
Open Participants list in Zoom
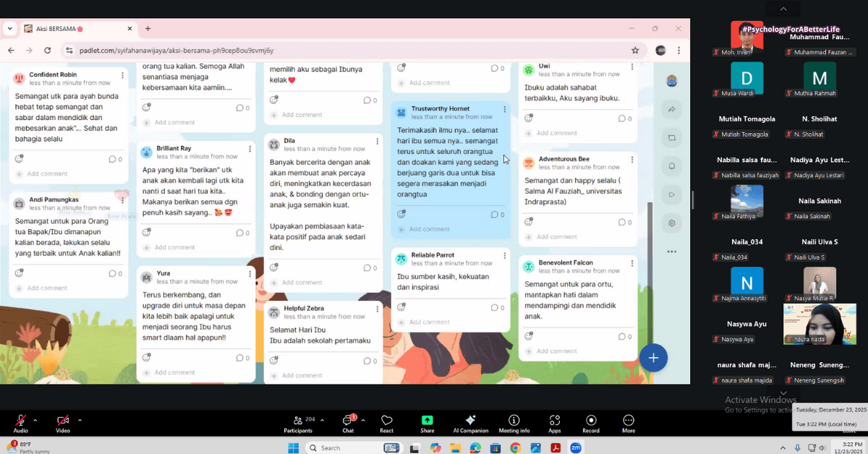point(298,424)
